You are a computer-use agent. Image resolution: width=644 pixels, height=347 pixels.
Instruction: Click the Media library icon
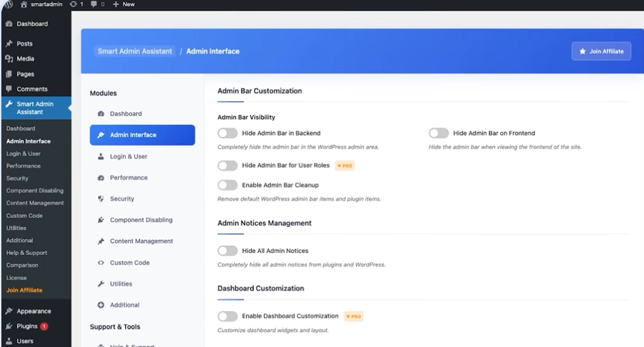[9, 59]
